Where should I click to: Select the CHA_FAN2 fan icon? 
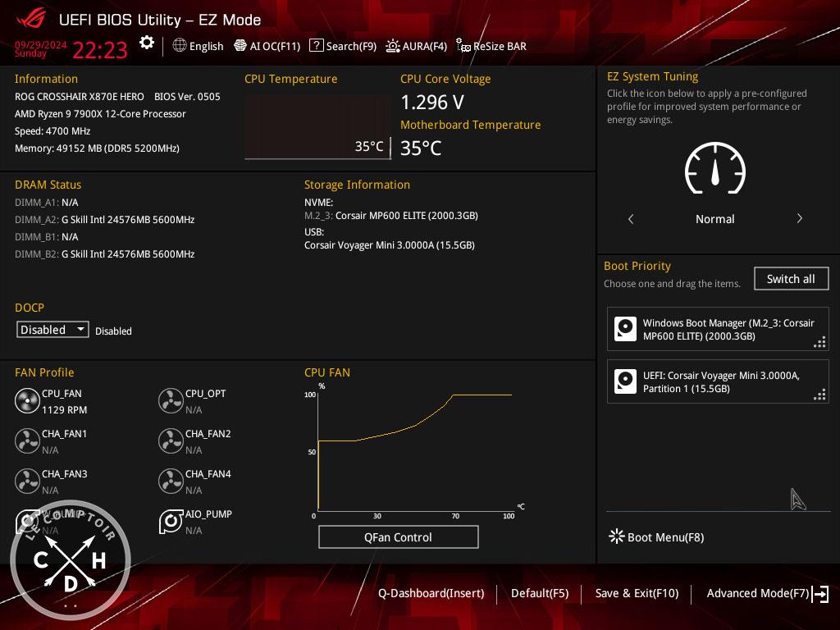coord(171,441)
